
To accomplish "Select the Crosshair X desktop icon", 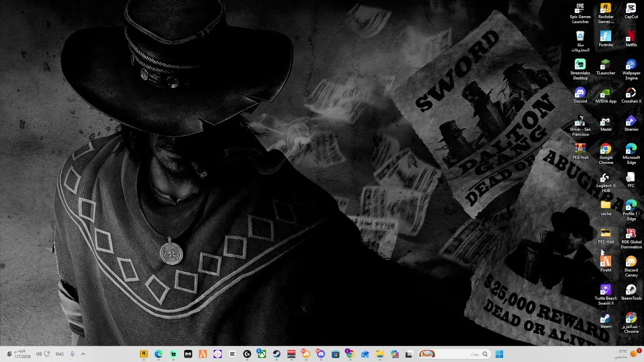I will pyautogui.click(x=631, y=96).
